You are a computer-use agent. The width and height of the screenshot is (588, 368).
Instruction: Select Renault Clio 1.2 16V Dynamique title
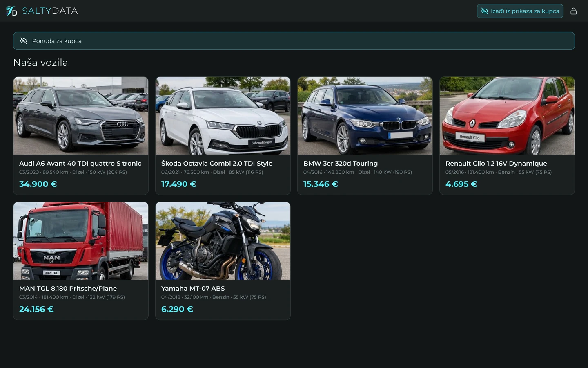point(496,163)
